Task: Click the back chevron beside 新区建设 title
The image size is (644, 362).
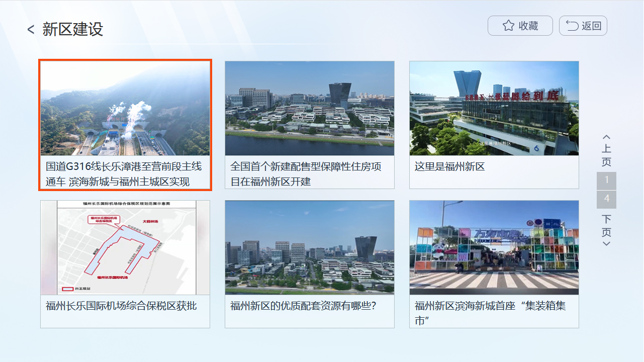Action: (x=30, y=29)
